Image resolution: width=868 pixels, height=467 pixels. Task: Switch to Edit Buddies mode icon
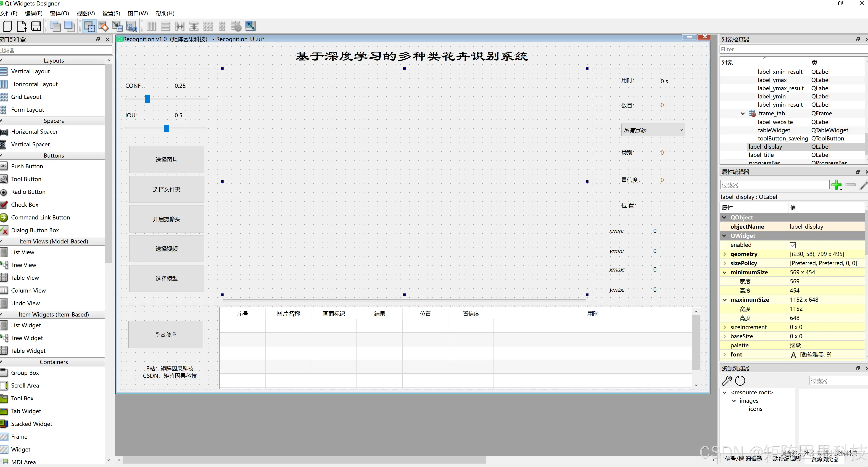pos(117,26)
